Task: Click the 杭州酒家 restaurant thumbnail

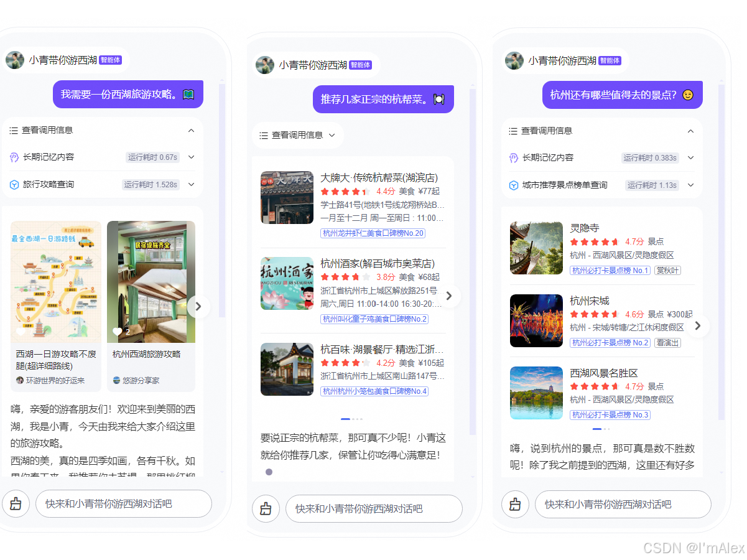Action: (287, 283)
